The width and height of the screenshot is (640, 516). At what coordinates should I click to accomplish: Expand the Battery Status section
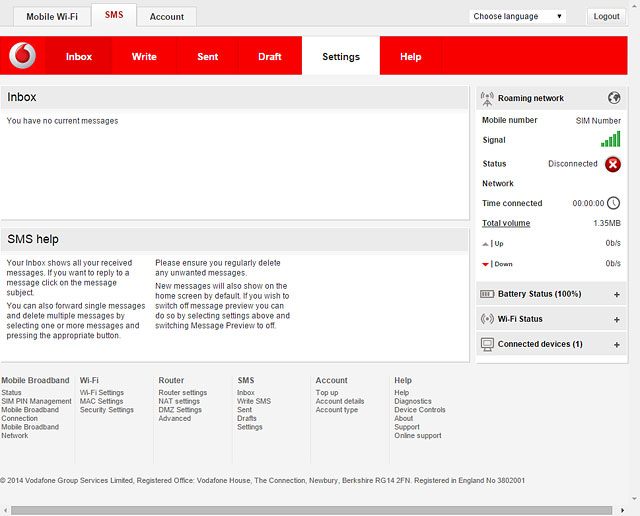[616, 295]
